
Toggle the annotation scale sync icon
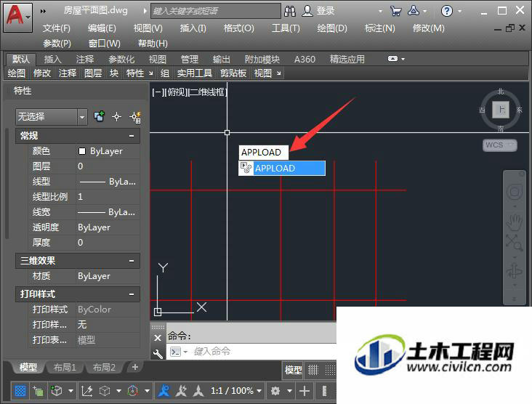tap(198, 391)
